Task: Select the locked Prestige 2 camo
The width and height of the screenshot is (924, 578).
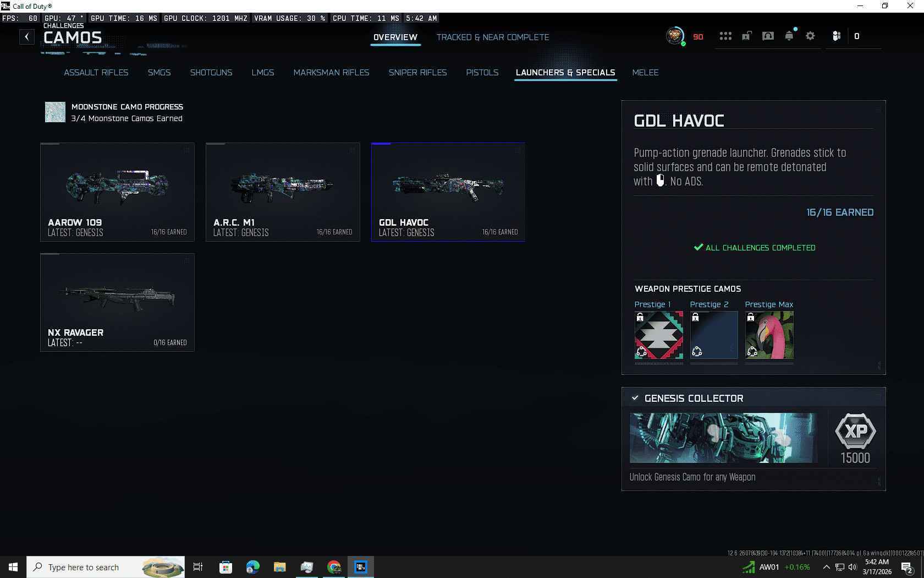Action: [x=714, y=335]
